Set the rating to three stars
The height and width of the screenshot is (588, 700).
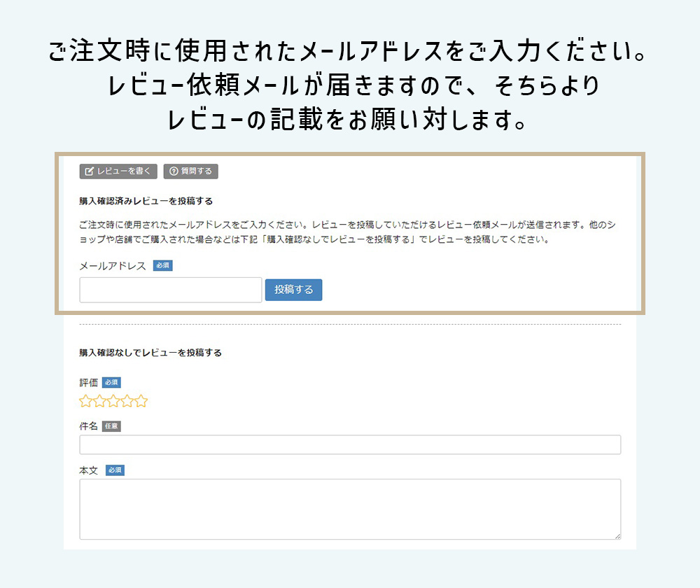[113, 401]
